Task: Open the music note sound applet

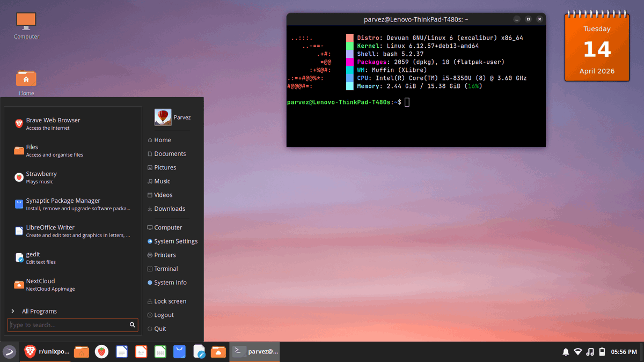Action: coord(590,352)
